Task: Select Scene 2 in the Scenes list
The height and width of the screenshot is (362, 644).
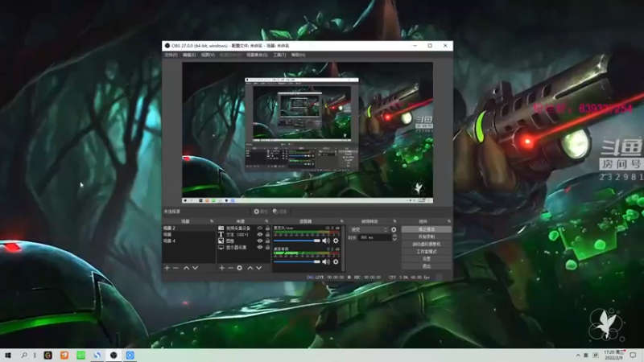Action: [189, 228]
